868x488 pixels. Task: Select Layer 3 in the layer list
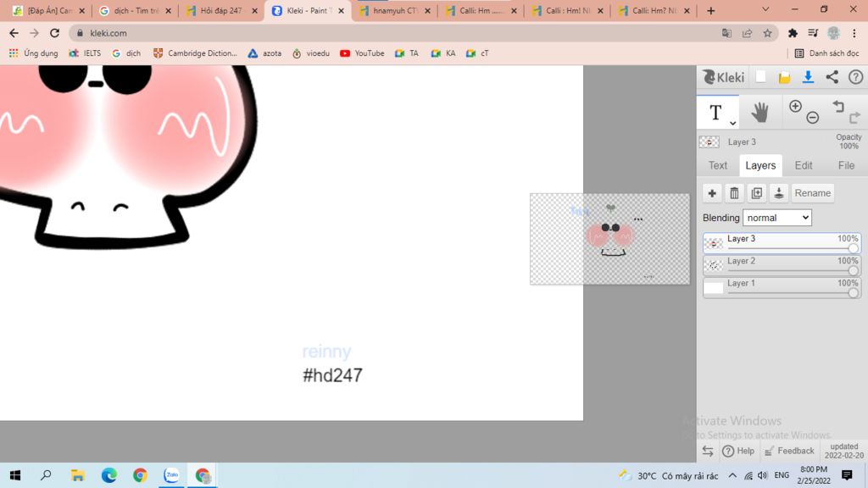click(782, 243)
